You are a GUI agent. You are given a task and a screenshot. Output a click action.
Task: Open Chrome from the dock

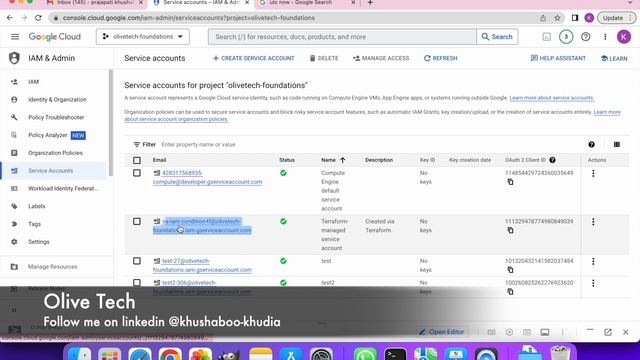click(170, 354)
